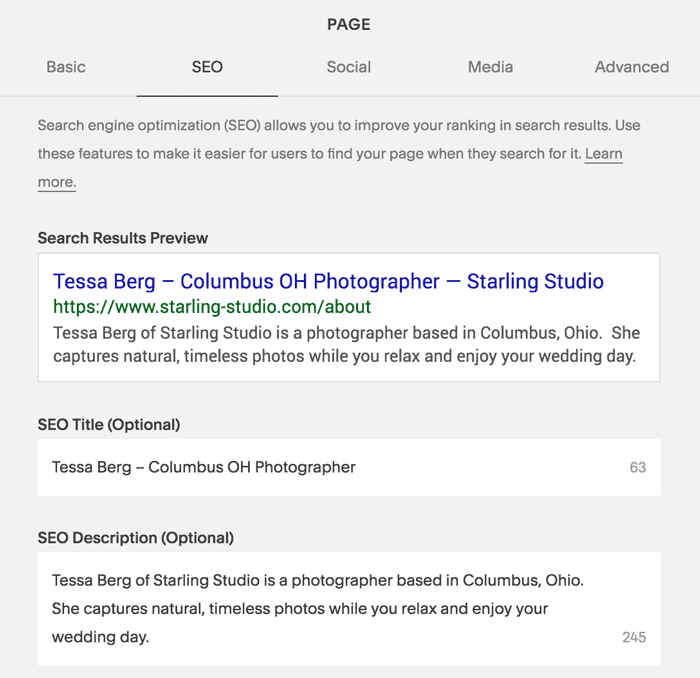Go to the Media tab

click(x=490, y=67)
